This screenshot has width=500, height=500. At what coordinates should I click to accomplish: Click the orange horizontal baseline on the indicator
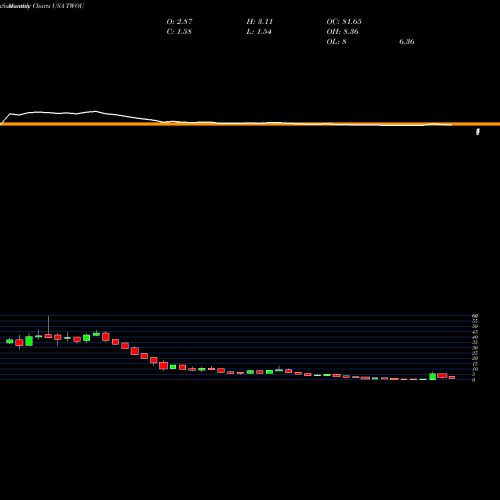click(x=250, y=124)
